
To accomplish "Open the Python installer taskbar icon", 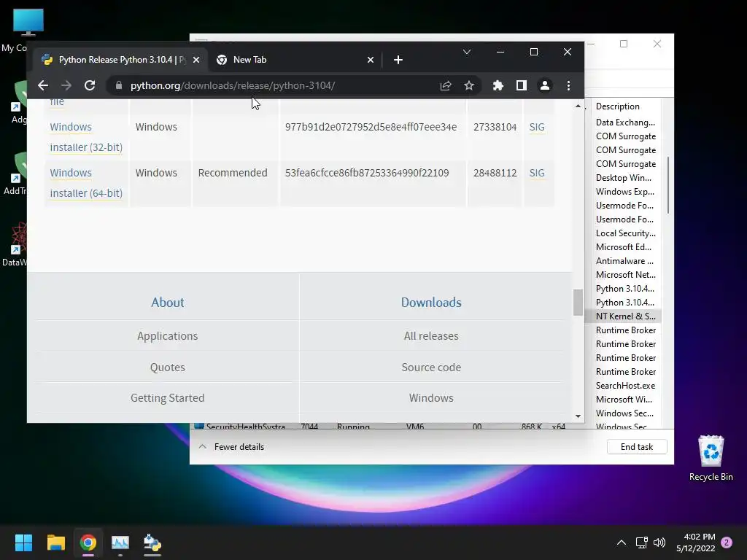I will click(x=152, y=542).
